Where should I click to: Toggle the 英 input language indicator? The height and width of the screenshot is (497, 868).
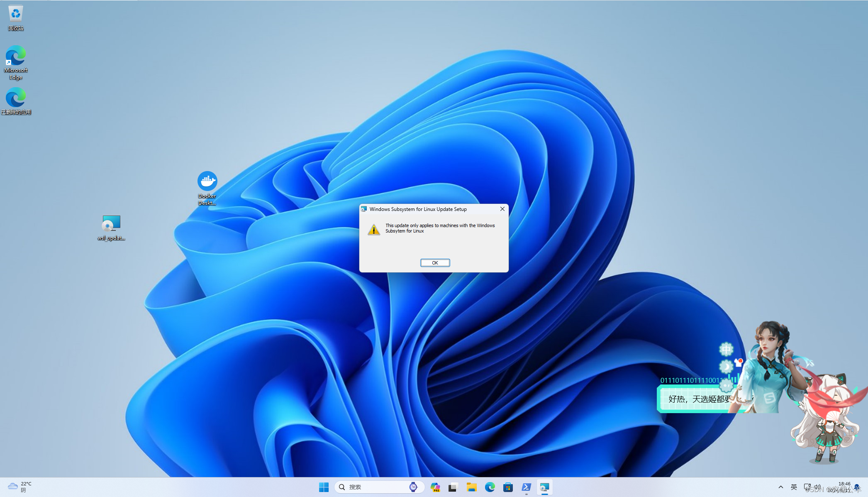click(794, 487)
